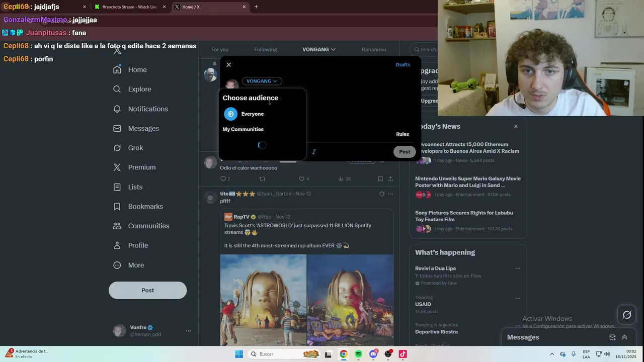Open Messages in the sidebar
644x362 pixels.
(136, 128)
